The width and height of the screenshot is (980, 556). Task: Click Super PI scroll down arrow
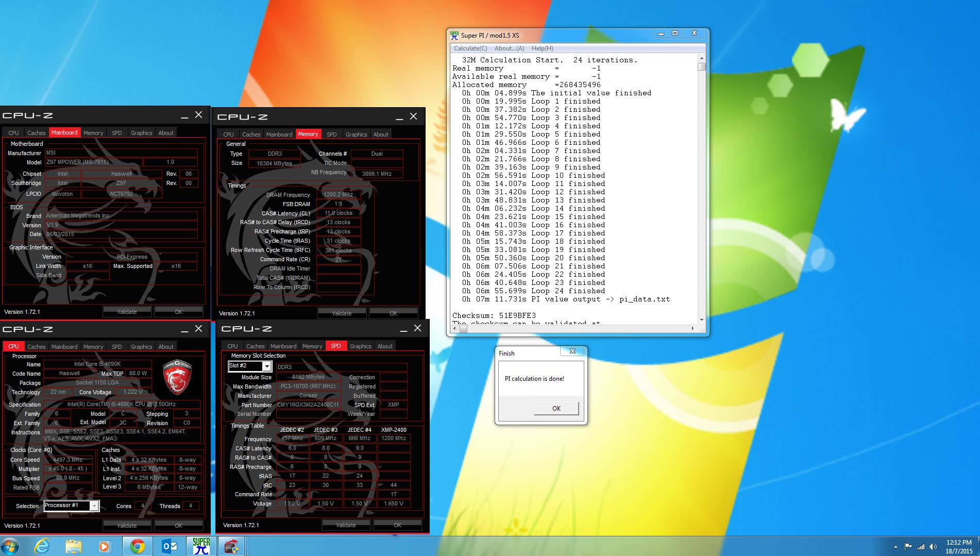[x=701, y=320]
